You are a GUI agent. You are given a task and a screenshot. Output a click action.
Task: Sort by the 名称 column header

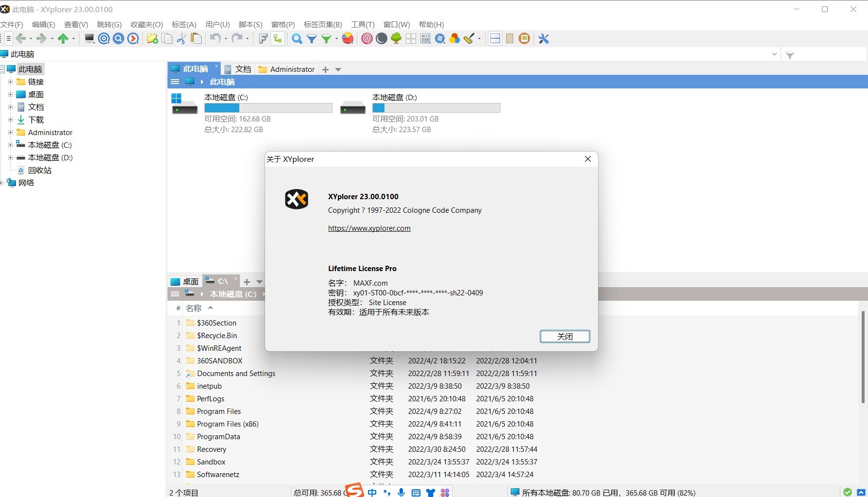[x=194, y=308]
